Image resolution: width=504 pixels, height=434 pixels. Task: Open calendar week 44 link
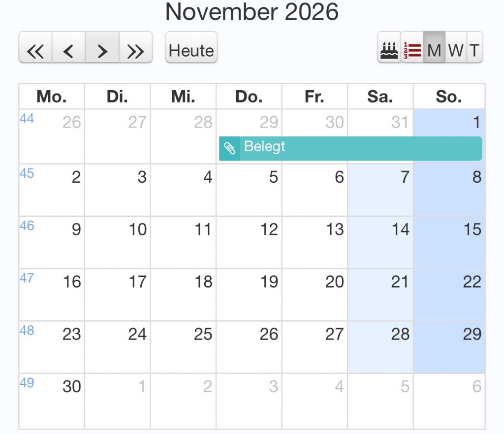[x=27, y=119]
